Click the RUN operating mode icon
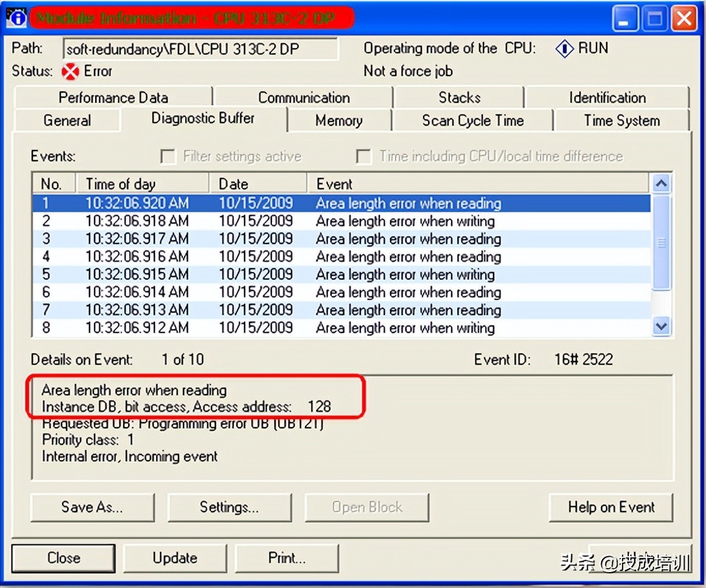 coord(564,49)
